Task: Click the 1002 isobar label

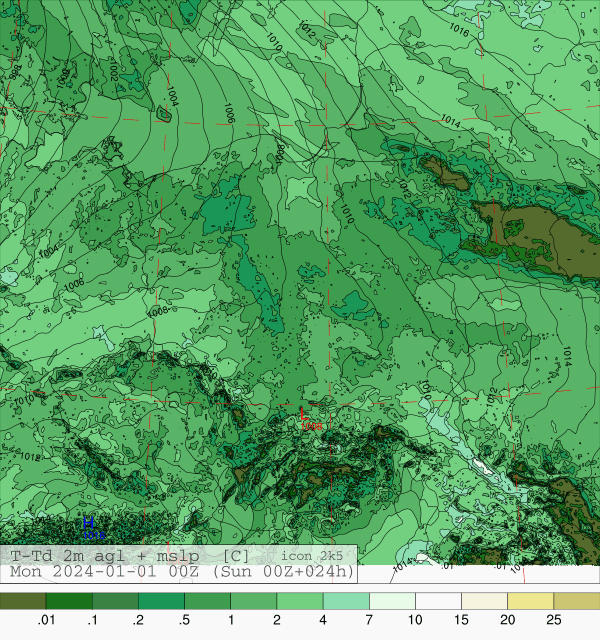Action: click(113, 70)
